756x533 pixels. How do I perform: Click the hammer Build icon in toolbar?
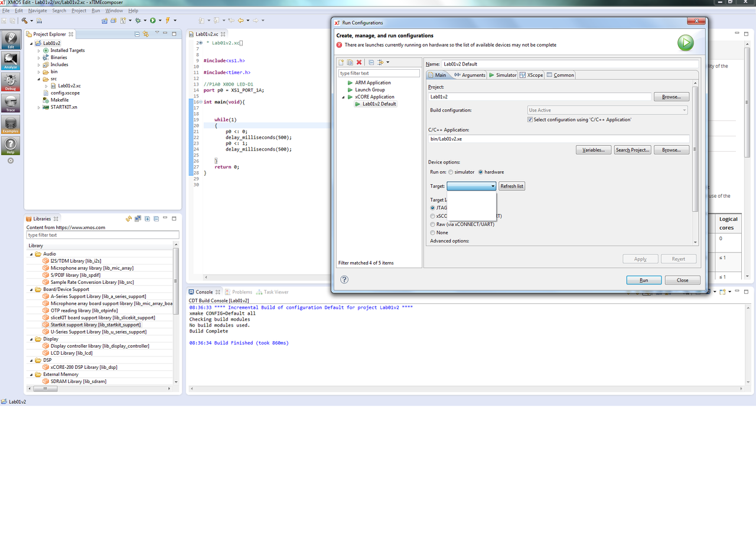tap(24, 21)
